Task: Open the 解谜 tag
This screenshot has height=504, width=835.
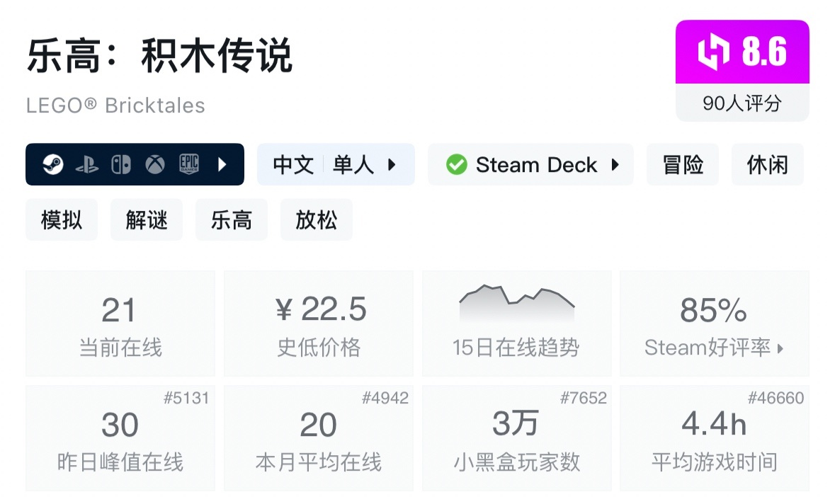Action: tap(147, 220)
